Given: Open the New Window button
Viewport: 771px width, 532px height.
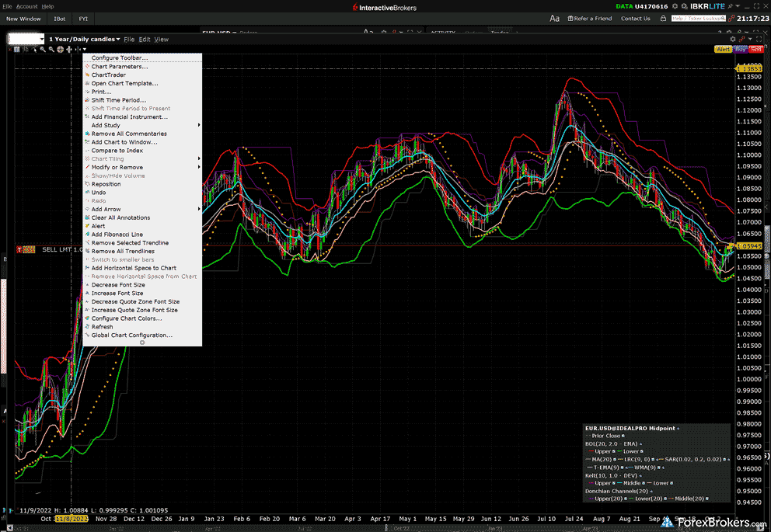Looking at the screenshot, I should coord(23,19).
